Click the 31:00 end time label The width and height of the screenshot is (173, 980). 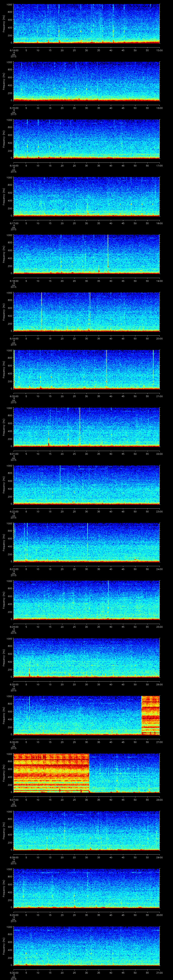(159, 972)
